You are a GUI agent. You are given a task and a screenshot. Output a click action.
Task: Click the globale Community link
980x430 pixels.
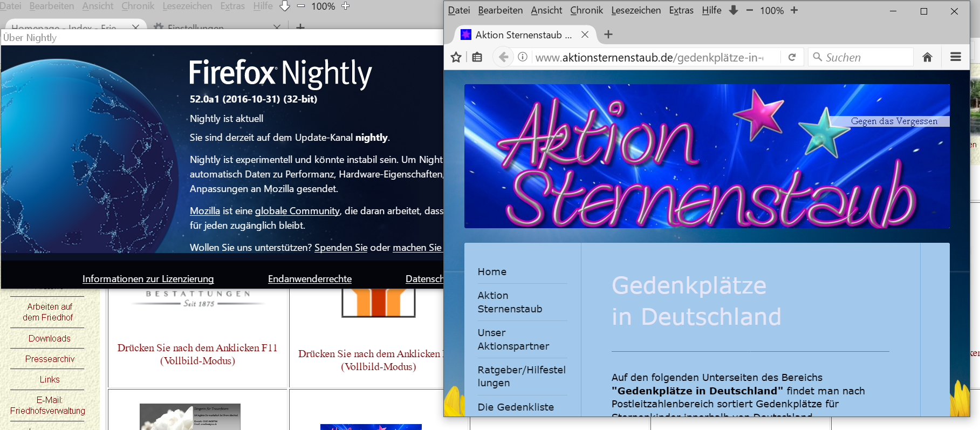(297, 211)
